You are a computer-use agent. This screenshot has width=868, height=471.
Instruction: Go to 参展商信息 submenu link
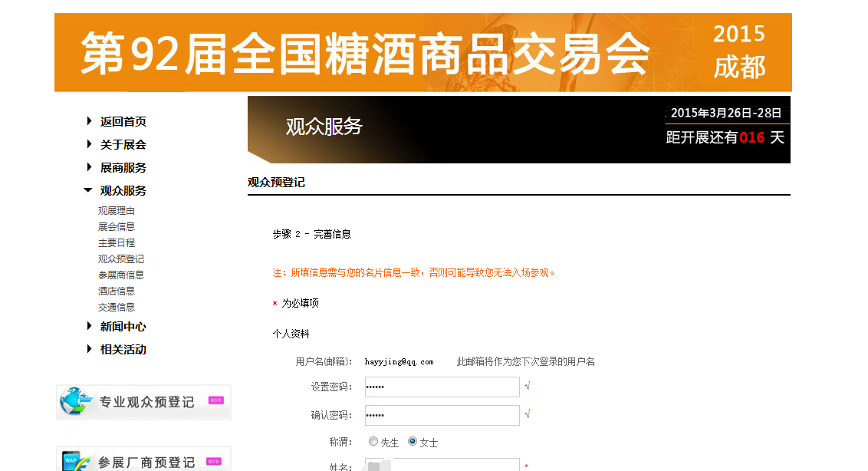click(121, 275)
